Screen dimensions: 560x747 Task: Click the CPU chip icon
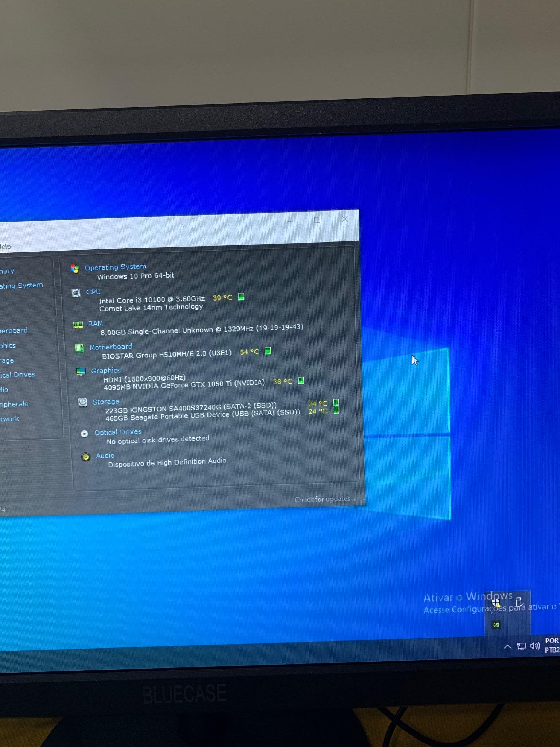[76, 293]
